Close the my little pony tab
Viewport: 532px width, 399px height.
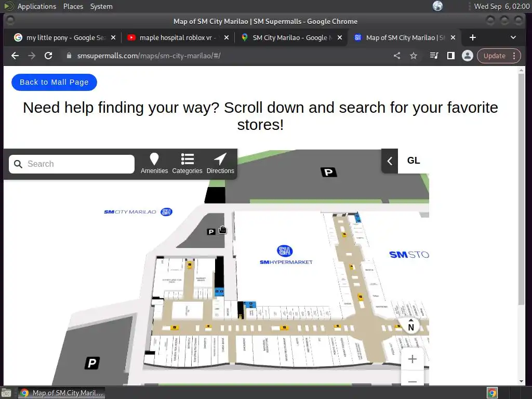[x=113, y=37]
